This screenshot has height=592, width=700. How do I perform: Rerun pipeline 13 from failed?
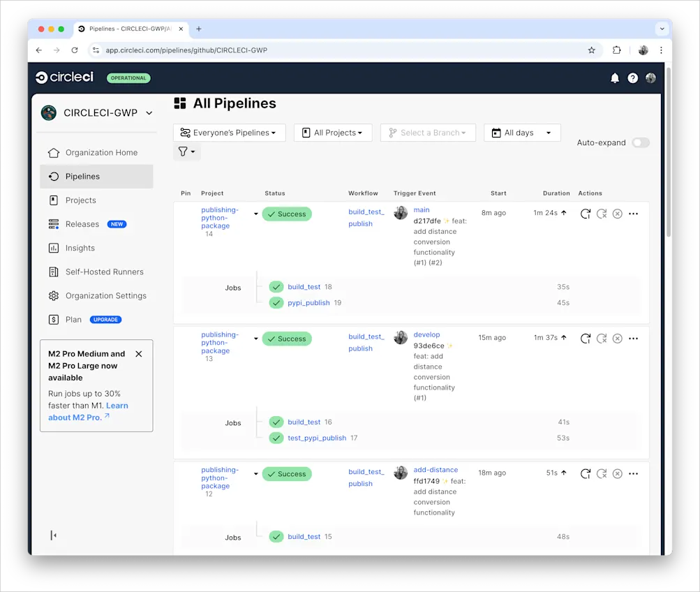point(602,339)
